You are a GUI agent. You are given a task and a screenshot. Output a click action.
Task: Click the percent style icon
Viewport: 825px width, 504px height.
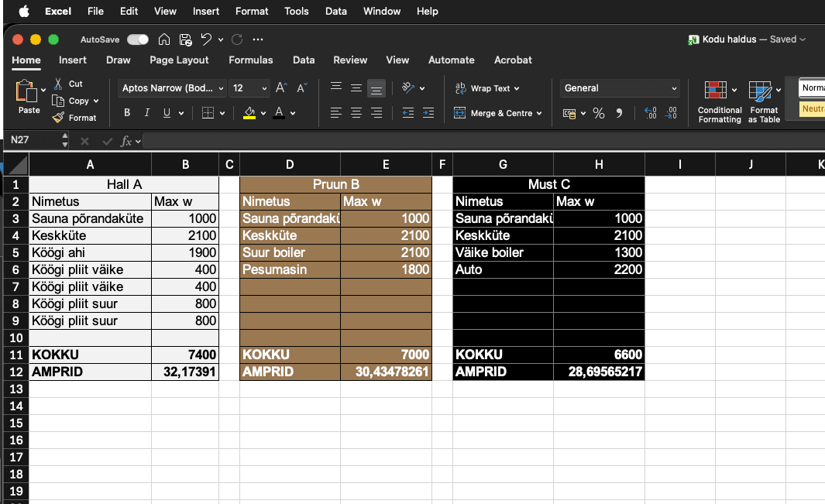tap(598, 113)
